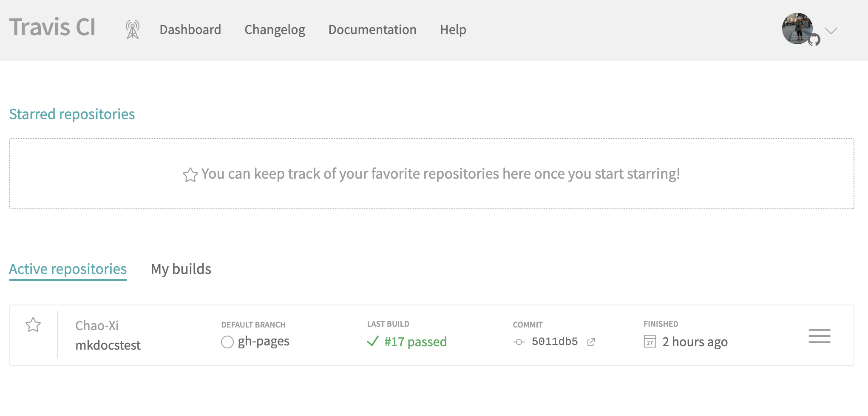Click the commit node icon
This screenshot has height=416, width=868.
coord(519,342)
